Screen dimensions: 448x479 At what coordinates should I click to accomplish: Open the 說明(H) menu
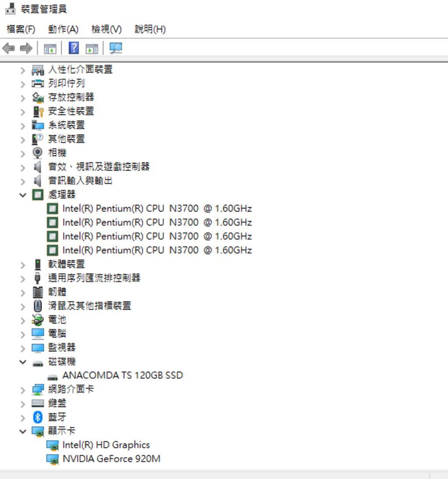(150, 29)
